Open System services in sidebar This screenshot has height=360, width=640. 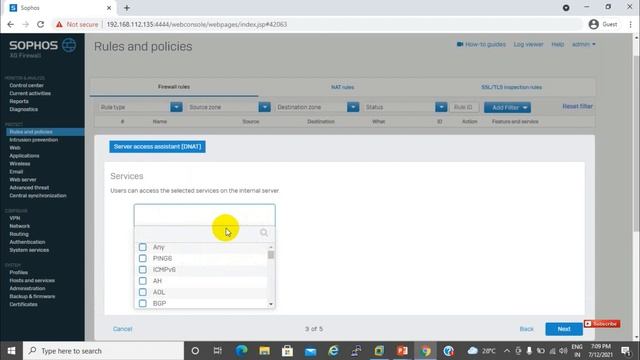(x=29, y=250)
